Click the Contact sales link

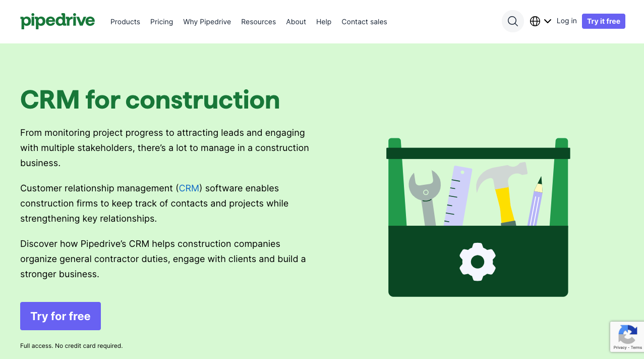pos(364,22)
